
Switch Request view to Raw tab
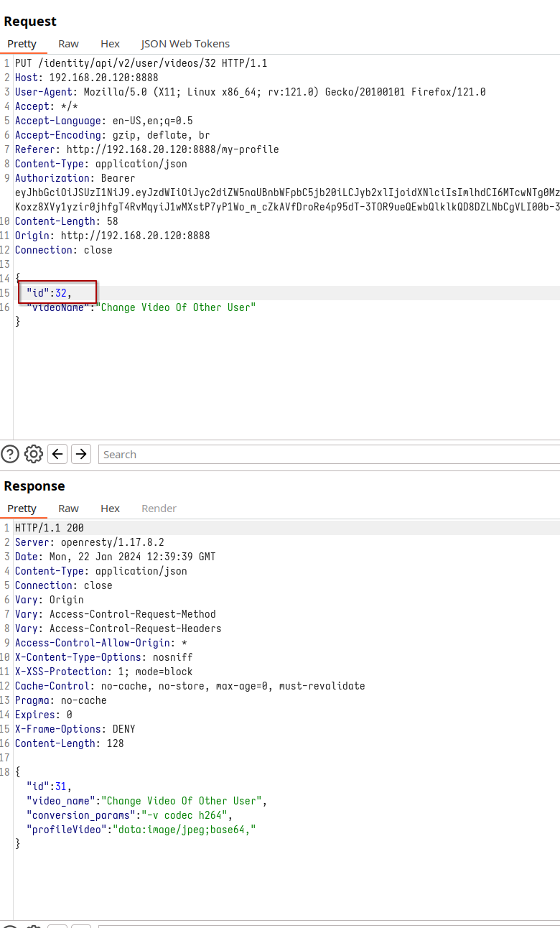[x=69, y=44]
